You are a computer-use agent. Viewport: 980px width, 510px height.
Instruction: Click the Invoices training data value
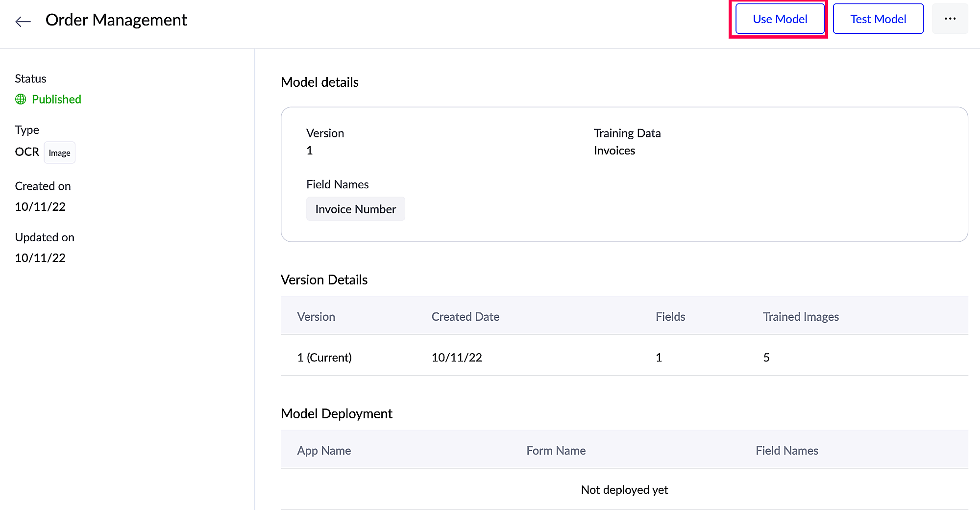point(614,151)
